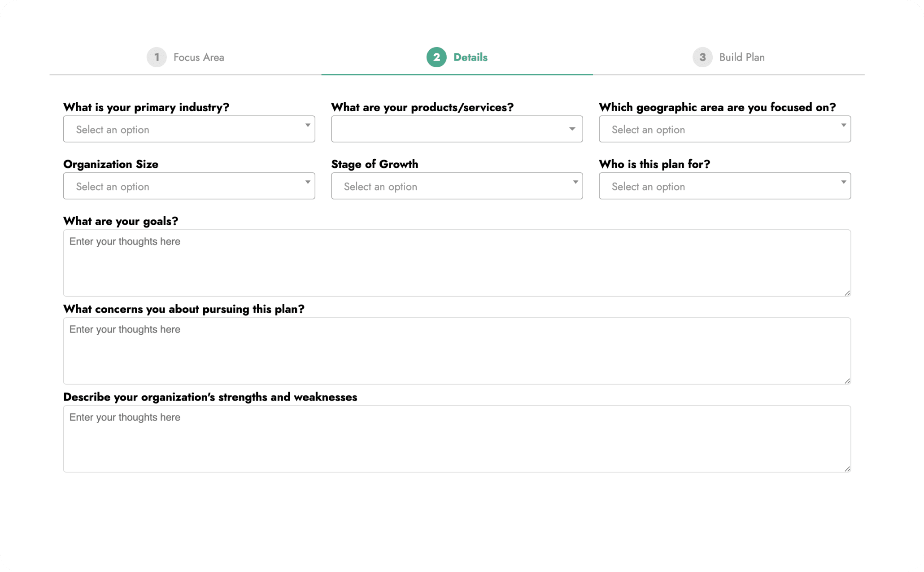This screenshot has width=924, height=572.
Task: Click resize handle of concerns textarea
Action: pos(847,381)
